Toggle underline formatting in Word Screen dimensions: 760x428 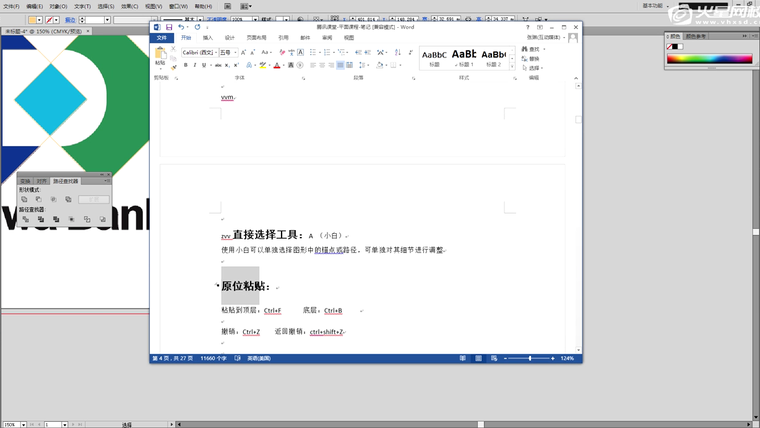(x=203, y=65)
